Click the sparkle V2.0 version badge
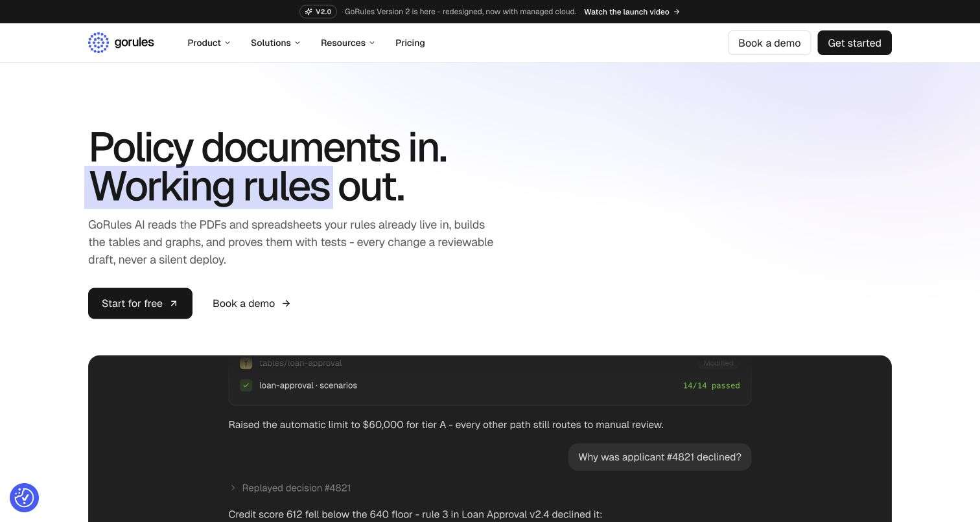The width and height of the screenshot is (980, 522). [318, 12]
